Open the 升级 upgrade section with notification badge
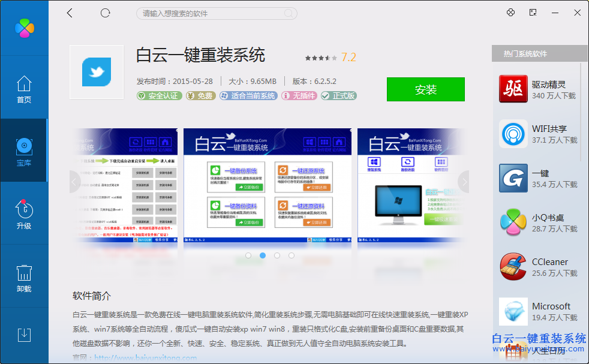The image size is (589, 364). tap(24, 213)
